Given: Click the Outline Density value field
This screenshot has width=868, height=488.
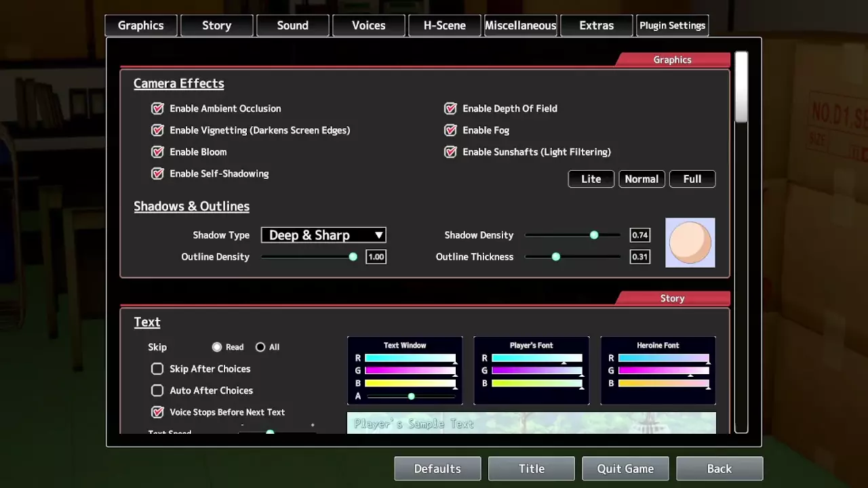Looking at the screenshot, I should 376,257.
